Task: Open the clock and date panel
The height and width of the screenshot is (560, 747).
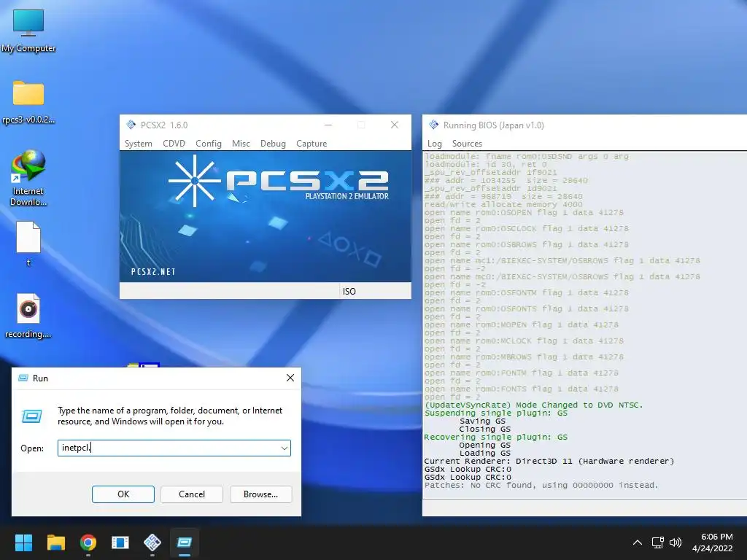Action: tap(713, 542)
